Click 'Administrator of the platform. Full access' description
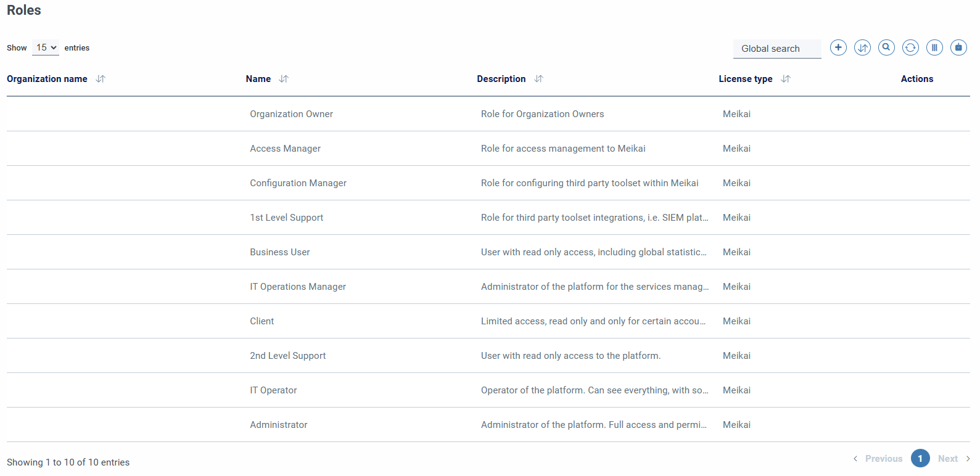980x476 pixels. click(594, 425)
